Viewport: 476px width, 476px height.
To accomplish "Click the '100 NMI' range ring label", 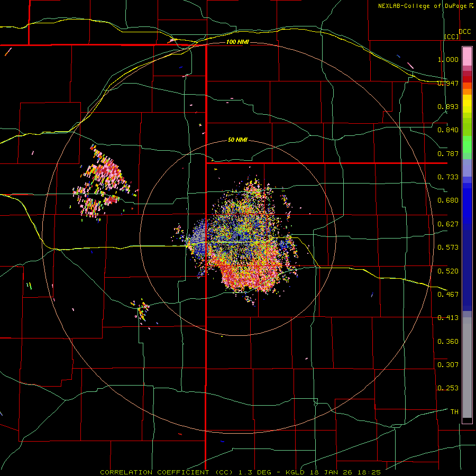I will 237,42.
